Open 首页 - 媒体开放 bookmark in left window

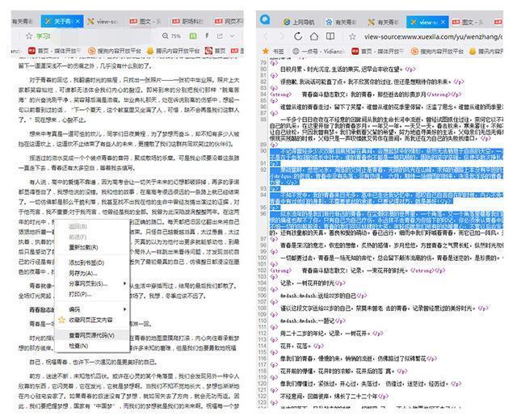54,50
